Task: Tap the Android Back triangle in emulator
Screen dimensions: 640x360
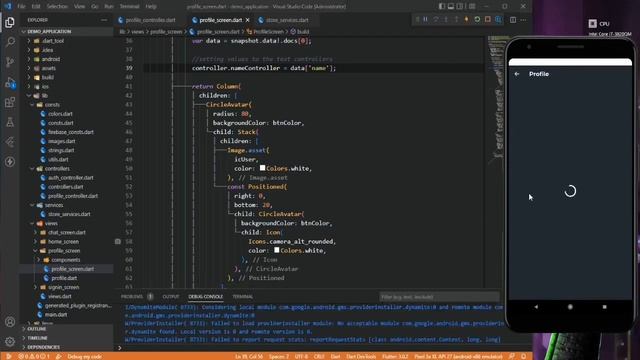Action: pyautogui.click(x=536, y=307)
